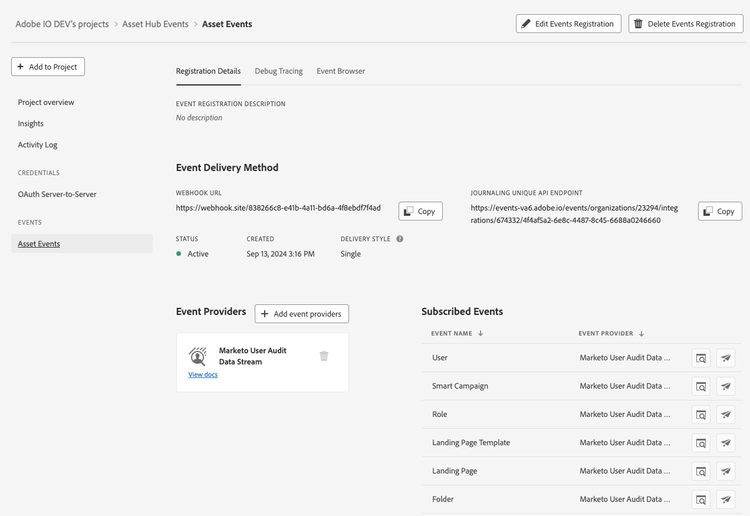The height and width of the screenshot is (516, 750).
Task: Open sample event viewer for Landing Page row
Action: coord(701,471)
